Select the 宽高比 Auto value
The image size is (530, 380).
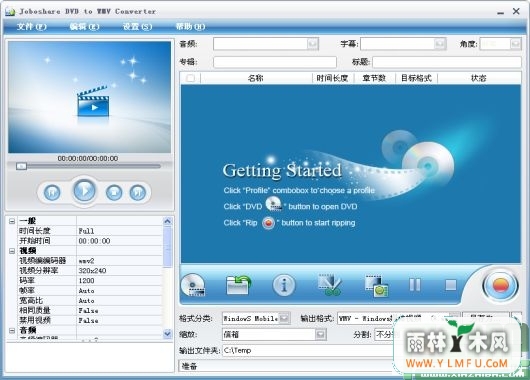click(120, 301)
